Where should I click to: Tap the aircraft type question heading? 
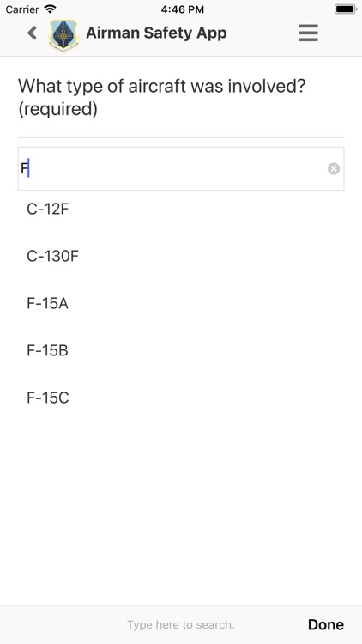[x=162, y=98]
